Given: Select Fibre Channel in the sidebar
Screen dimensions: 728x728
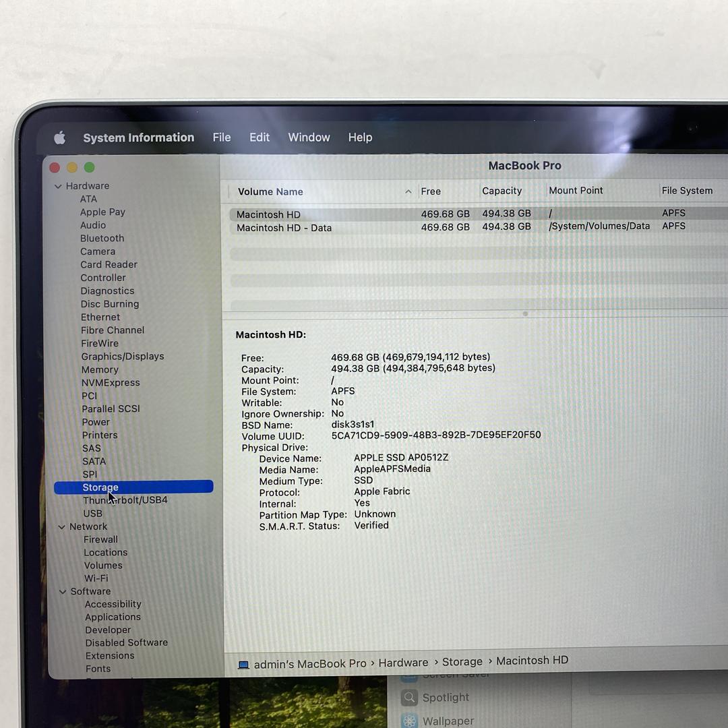Looking at the screenshot, I should pos(113,330).
